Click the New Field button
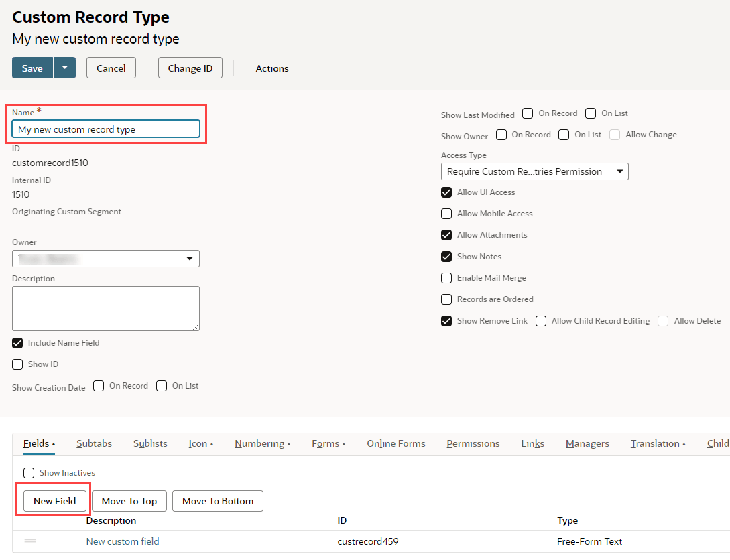The width and height of the screenshot is (730, 560). point(54,500)
